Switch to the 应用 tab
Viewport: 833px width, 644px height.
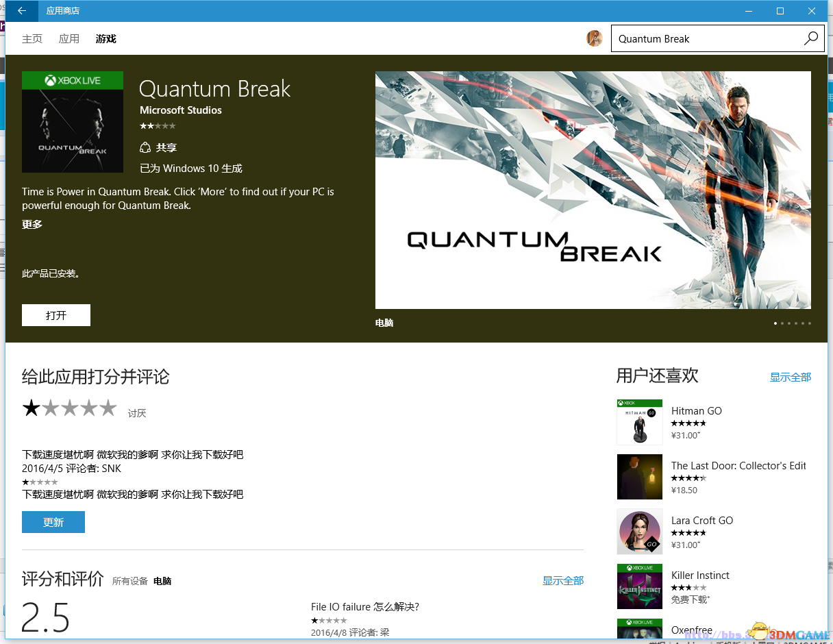[69, 39]
